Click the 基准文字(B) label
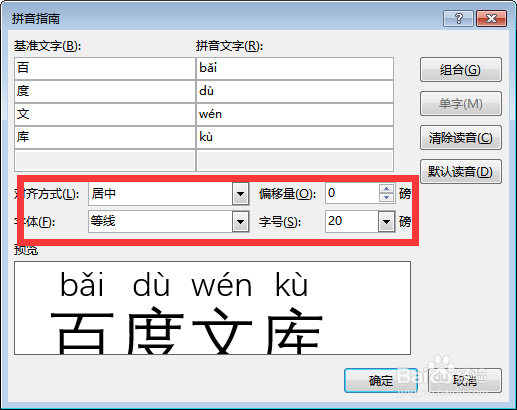 (x=47, y=46)
